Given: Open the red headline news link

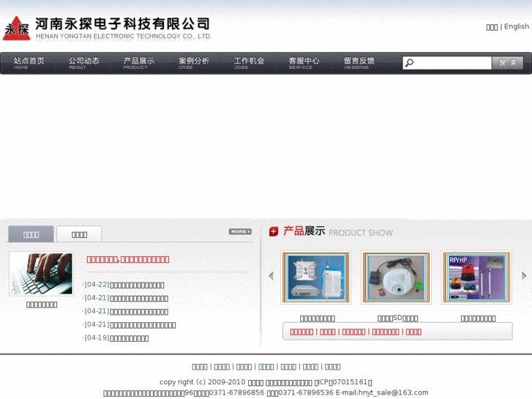Looking at the screenshot, I should (x=128, y=259).
